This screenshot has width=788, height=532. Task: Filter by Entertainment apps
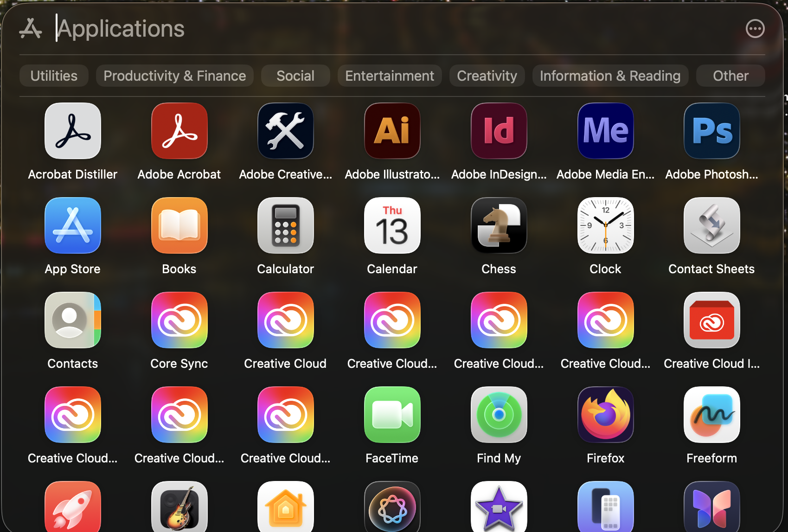(x=390, y=76)
